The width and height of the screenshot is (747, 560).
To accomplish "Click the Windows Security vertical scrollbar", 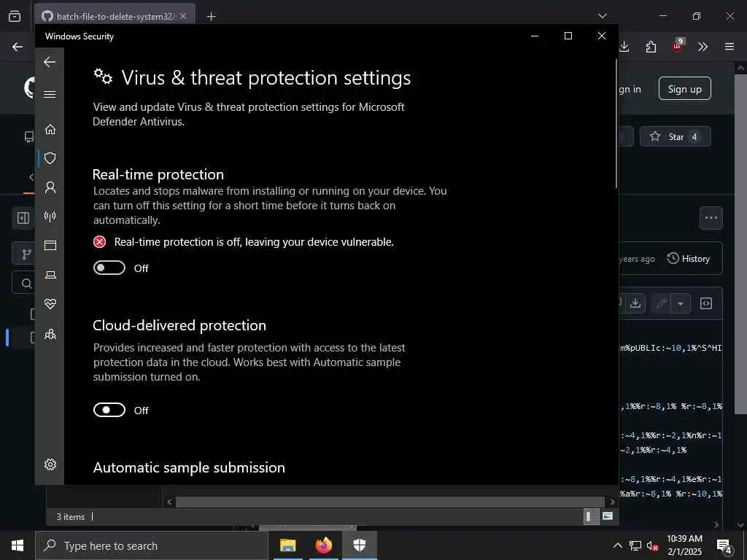I will pos(616,124).
